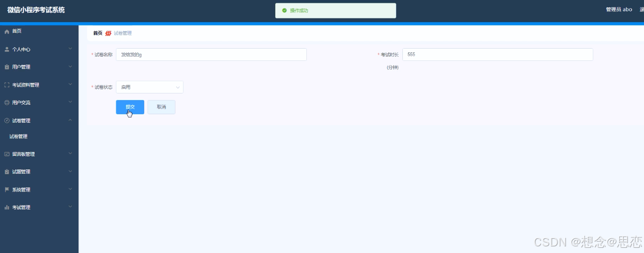Click the message-board icon for 留言板管理
The width and height of the screenshot is (644, 253).
point(7,154)
